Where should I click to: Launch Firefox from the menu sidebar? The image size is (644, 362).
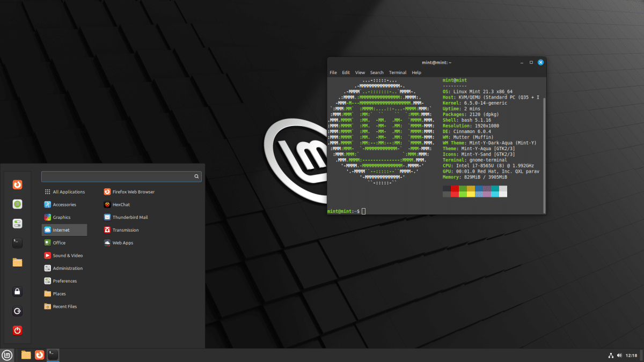point(17,184)
